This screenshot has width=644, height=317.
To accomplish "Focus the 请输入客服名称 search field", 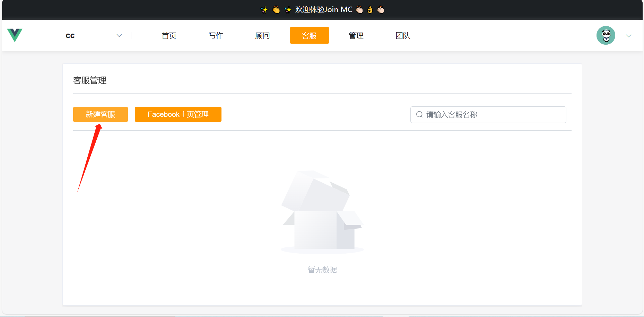I will point(492,115).
